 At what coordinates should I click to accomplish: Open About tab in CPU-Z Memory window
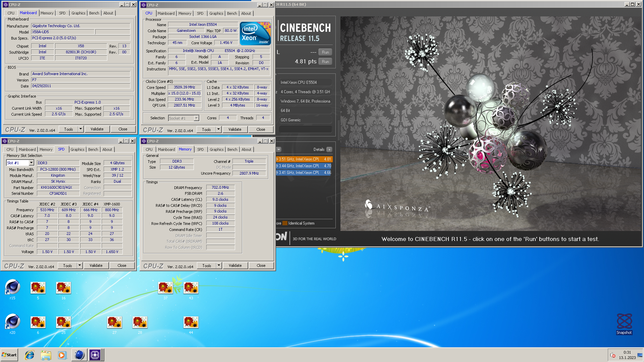click(x=246, y=149)
